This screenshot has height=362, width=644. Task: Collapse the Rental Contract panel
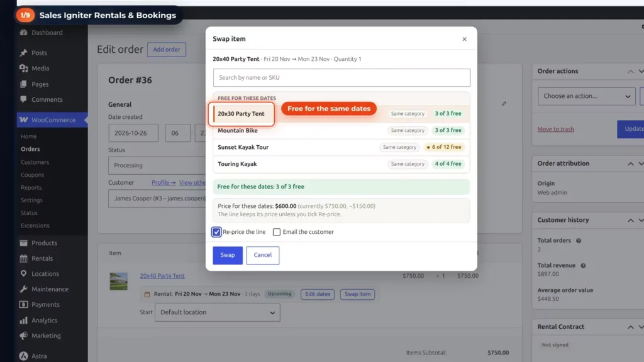630,327
